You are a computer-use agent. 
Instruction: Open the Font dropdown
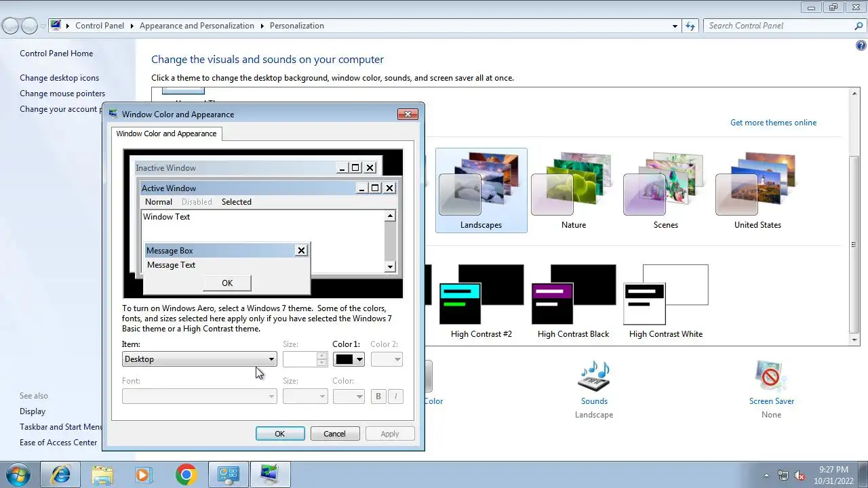tap(199, 396)
